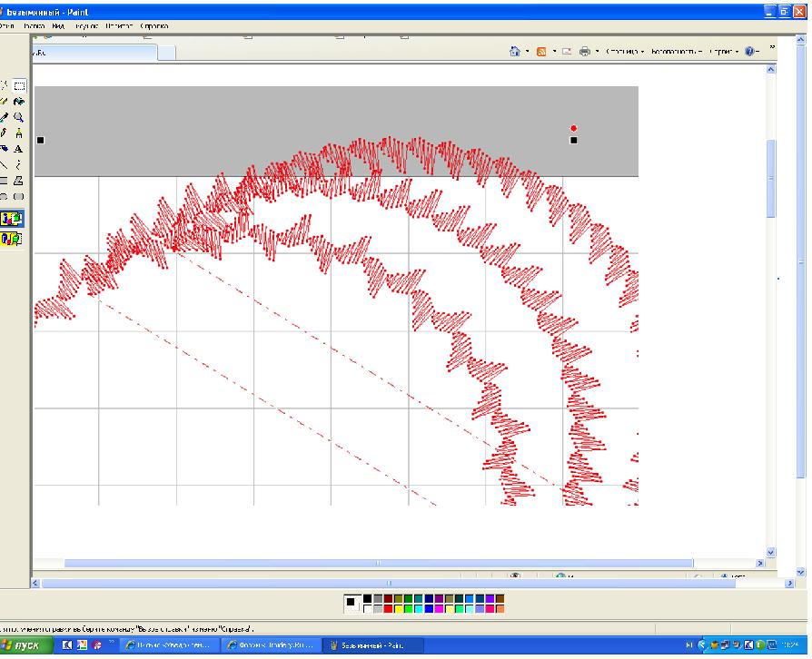This screenshot has height=659, width=812.
Task: Select the rectangular selection tool
Action: 20,85
